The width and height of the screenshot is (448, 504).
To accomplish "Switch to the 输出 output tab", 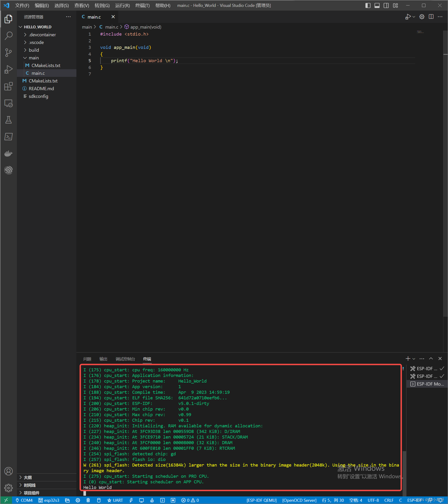I will (x=103, y=359).
